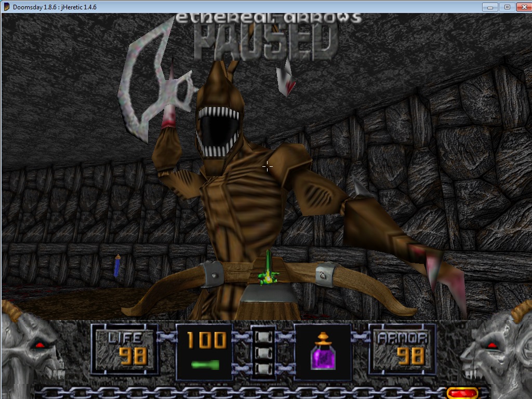Click the crosshair at screen center
Viewport: 532px width, 399px height.
tap(268, 166)
